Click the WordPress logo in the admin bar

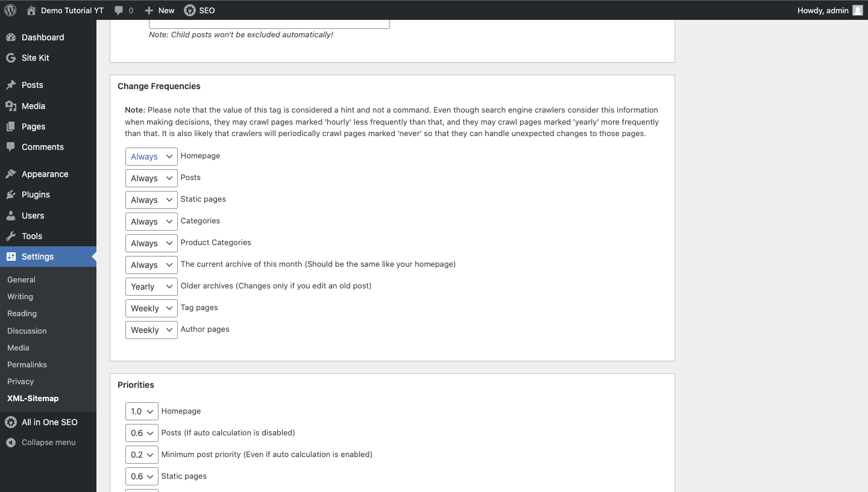tap(10, 10)
